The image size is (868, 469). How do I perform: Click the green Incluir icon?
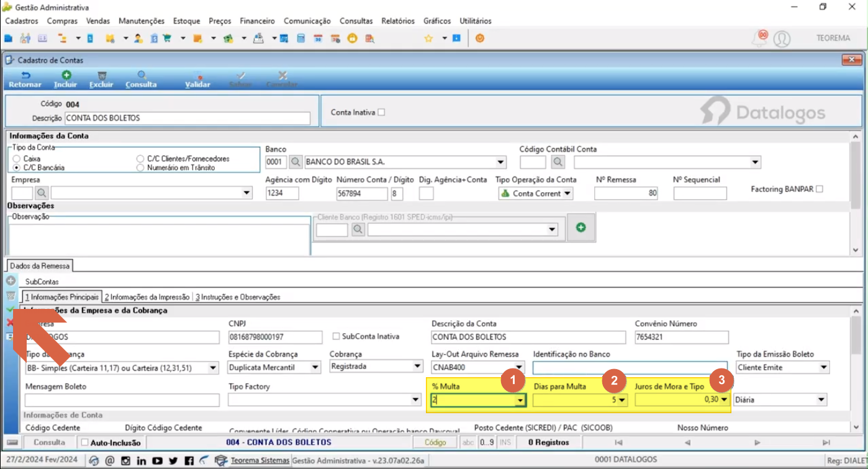(66, 75)
